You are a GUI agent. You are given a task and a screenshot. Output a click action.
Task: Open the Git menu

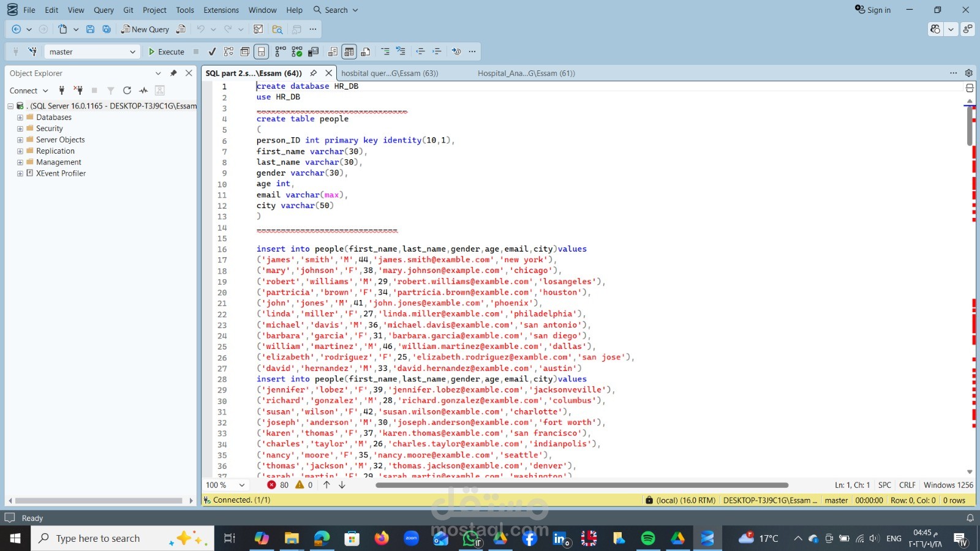pyautogui.click(x=128, y=10)
